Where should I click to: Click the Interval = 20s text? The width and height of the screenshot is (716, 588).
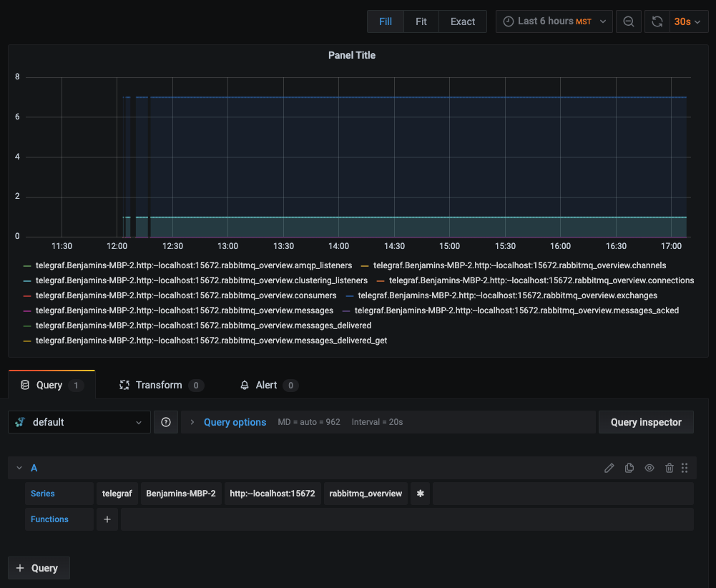pos(377,422)
